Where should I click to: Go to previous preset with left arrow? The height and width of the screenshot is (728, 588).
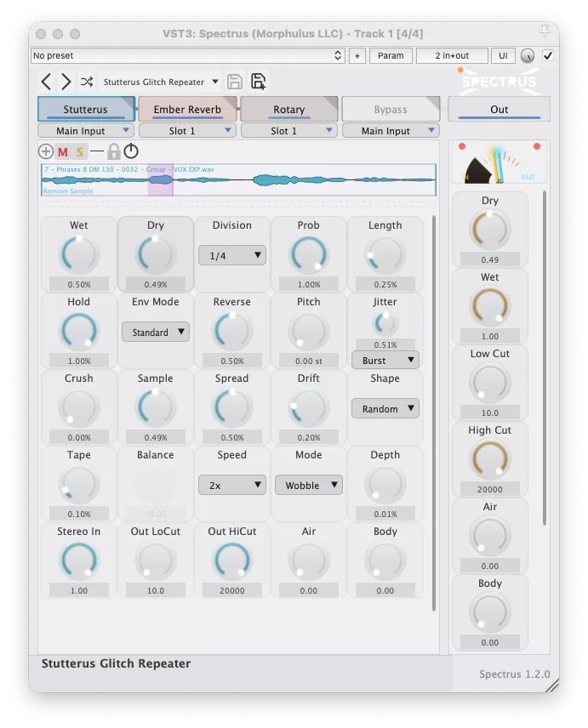point(46,82)
